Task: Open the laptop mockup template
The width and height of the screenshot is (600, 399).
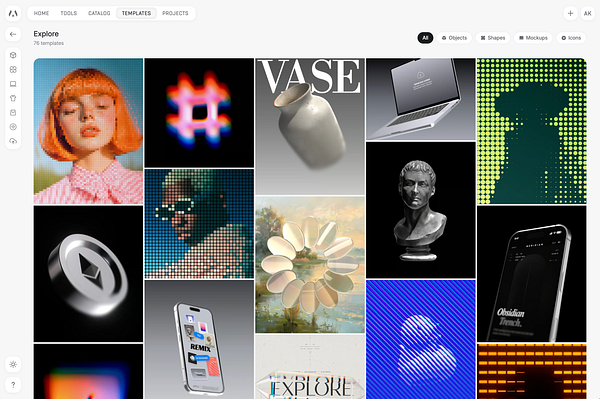Action: coord(421,99)
